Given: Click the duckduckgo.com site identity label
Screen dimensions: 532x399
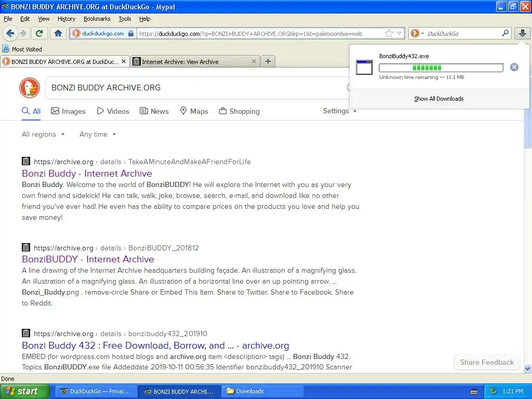Looking at the screenshot, I should (103, 33).
